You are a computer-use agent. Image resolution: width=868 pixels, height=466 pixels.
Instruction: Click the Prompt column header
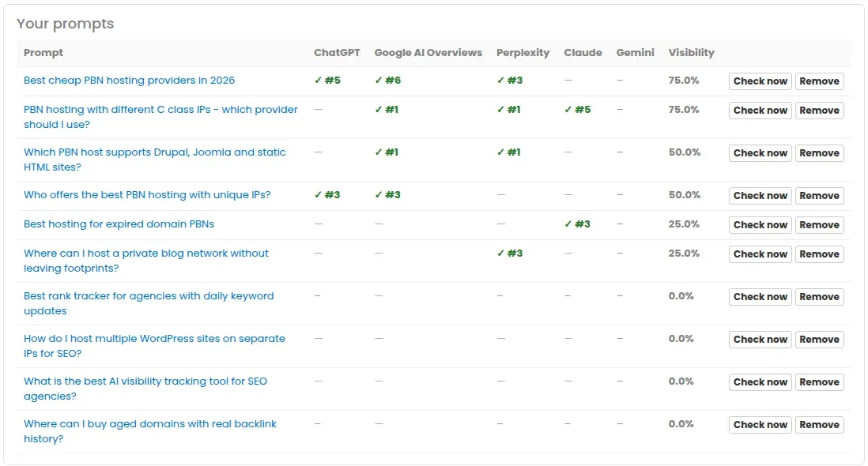click(x=43, y=52)
